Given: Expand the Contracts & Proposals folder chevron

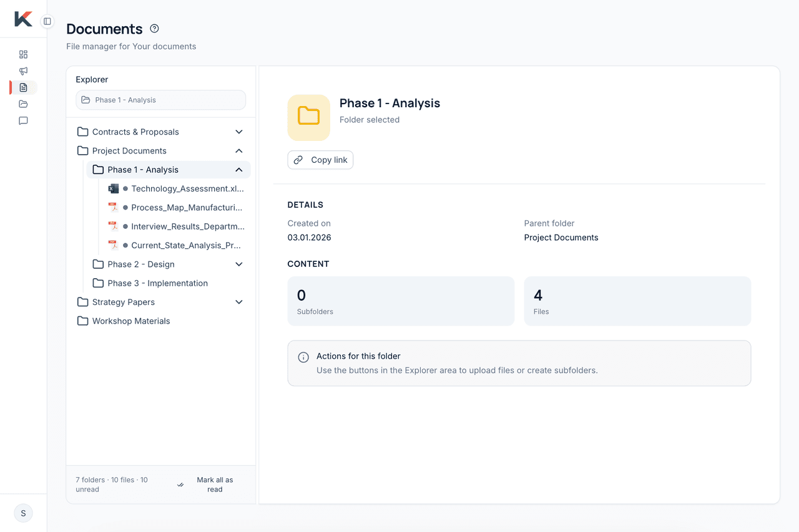Looking at the screenshot, I should coord(238,132).
